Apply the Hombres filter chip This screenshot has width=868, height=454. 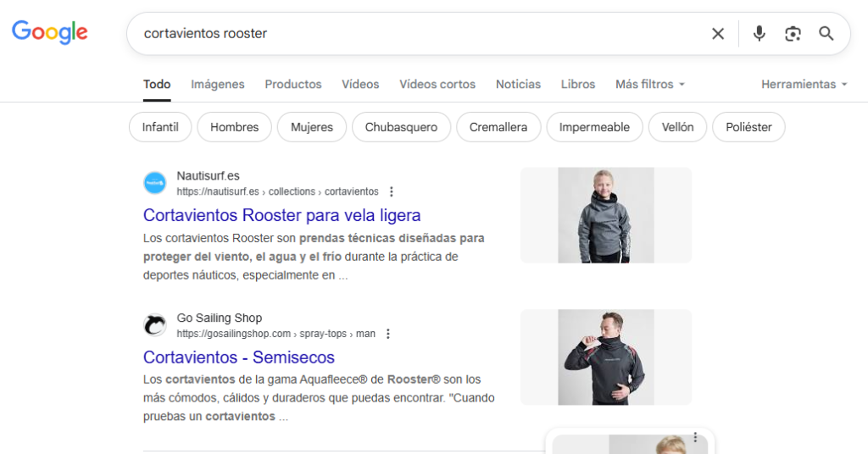pos(235,127)
